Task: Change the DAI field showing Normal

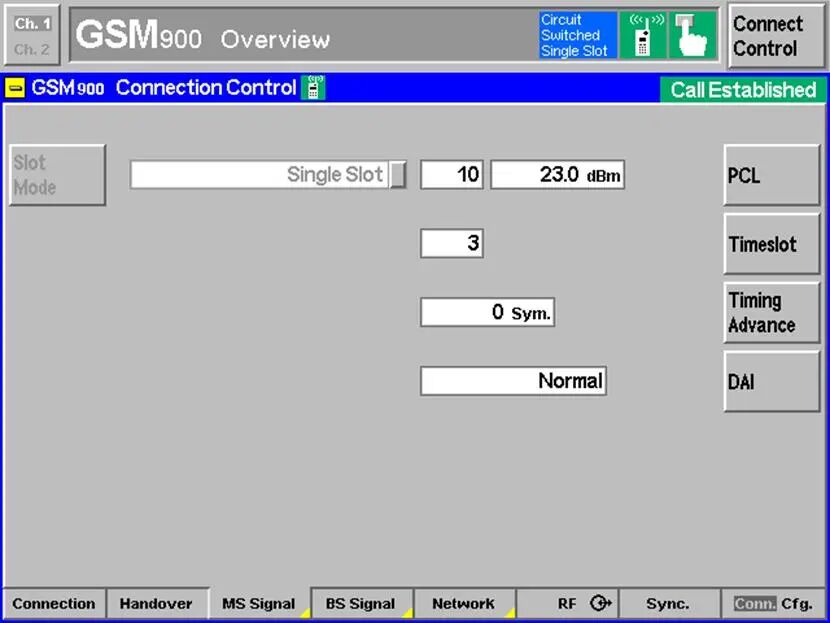Action: [x=513, y=381]
